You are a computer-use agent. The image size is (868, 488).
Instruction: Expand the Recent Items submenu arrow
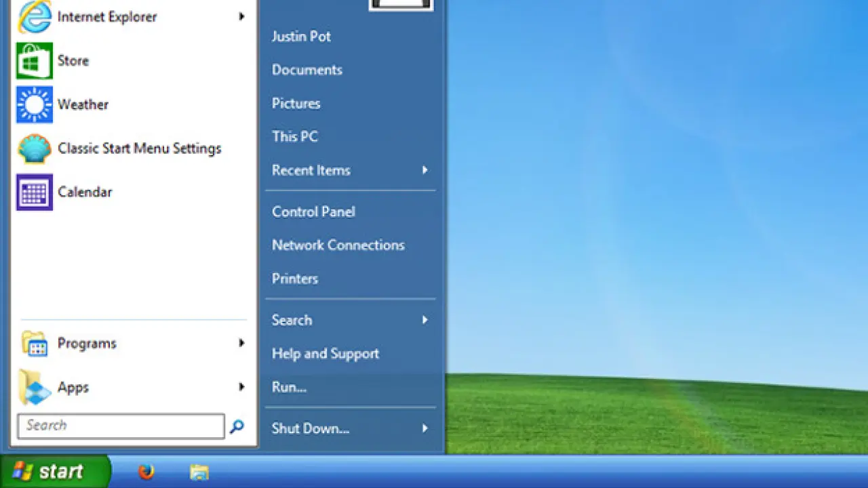425,170
